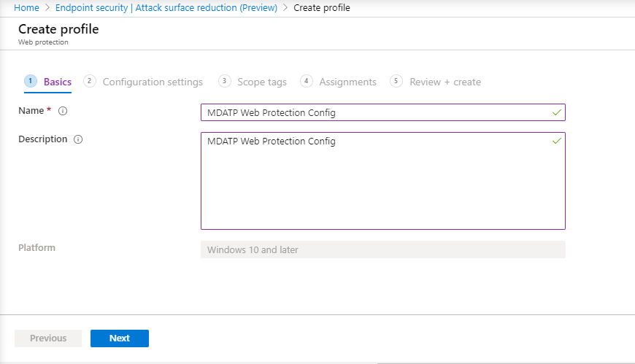
Task: Click green checkmark in Name field
Action: pos(557,112)
